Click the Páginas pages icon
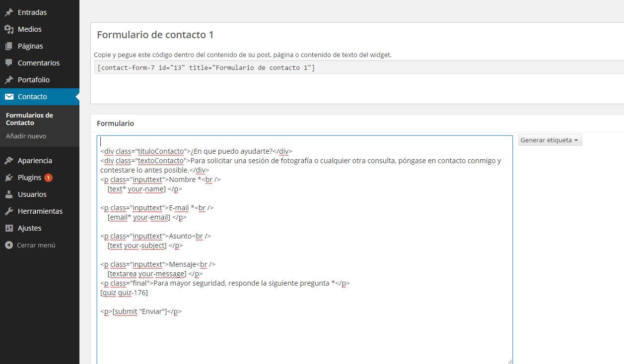This screenshot has width=624, height=364. coord(9,46)
